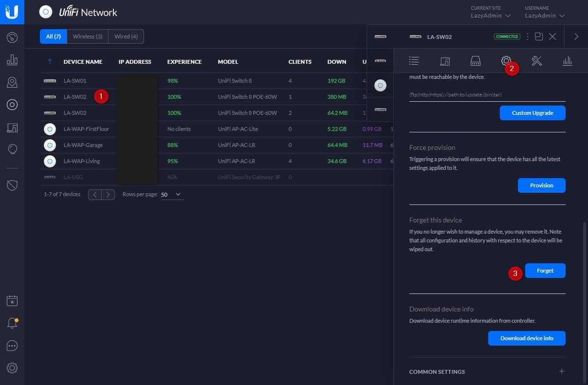Open the Map view from sidebar
The width and height of the screenshot is (588, 385).
[12, 82]
